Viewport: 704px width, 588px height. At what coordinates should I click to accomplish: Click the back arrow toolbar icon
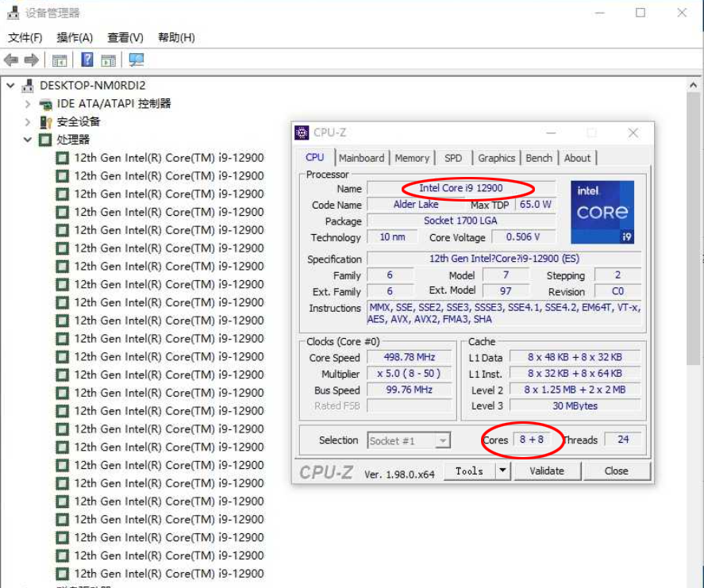pos(11,60)
